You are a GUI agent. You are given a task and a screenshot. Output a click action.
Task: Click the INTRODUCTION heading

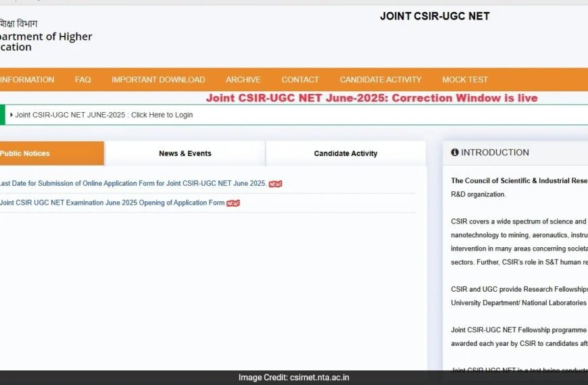click(495, 152)
